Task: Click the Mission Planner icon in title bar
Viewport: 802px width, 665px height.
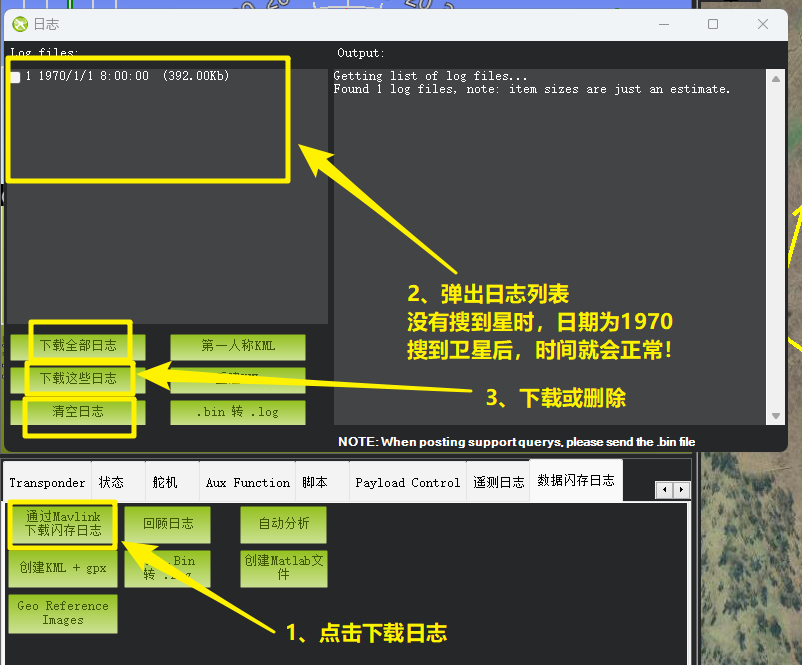Action: (x=20, y=24)
